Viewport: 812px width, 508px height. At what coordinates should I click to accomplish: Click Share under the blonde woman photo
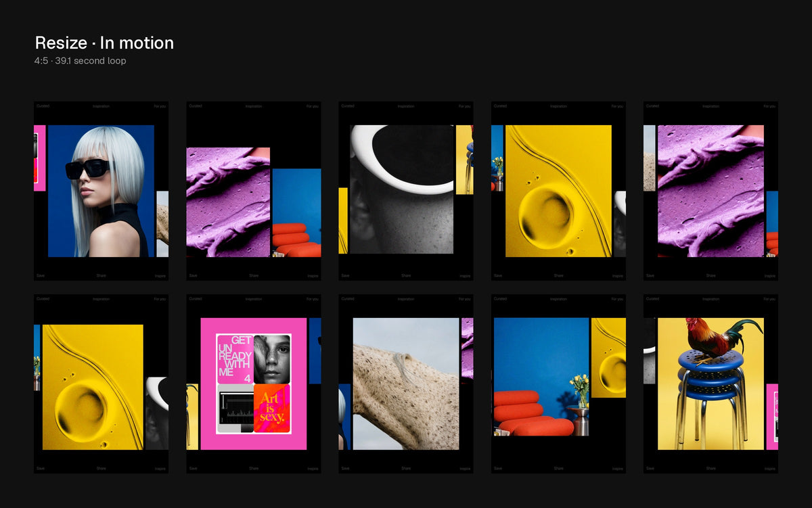pos(101,275)
